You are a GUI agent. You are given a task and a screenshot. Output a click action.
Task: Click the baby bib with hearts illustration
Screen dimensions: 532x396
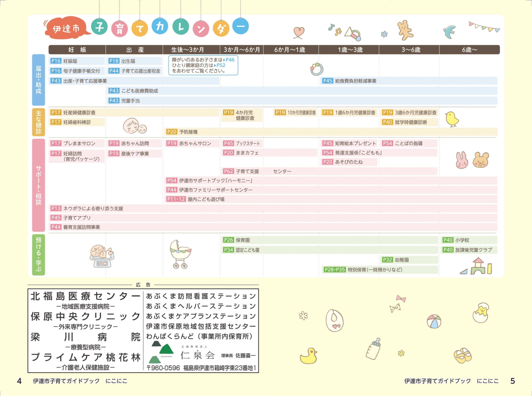click(335, 320)
